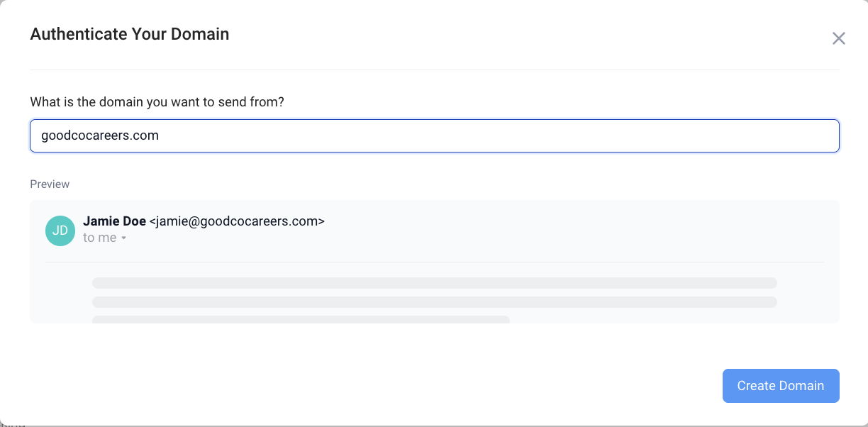
Task: Select the Jamie Doe sender name
Action: 114,221
